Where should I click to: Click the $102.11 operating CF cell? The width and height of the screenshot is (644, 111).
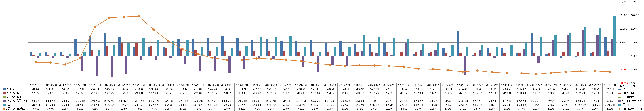pos(36,105)
